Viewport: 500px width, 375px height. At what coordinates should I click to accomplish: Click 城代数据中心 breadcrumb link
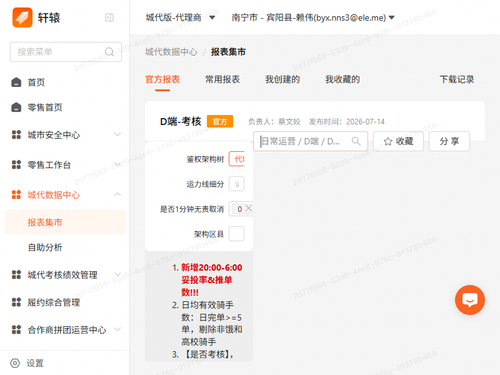click(x=171, y=52)
